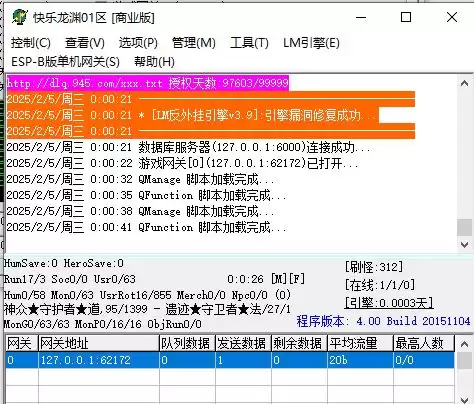
Task: Select the 0:00:41 QFunction log line
Action: pyautogui.click(x=147, y=227)
